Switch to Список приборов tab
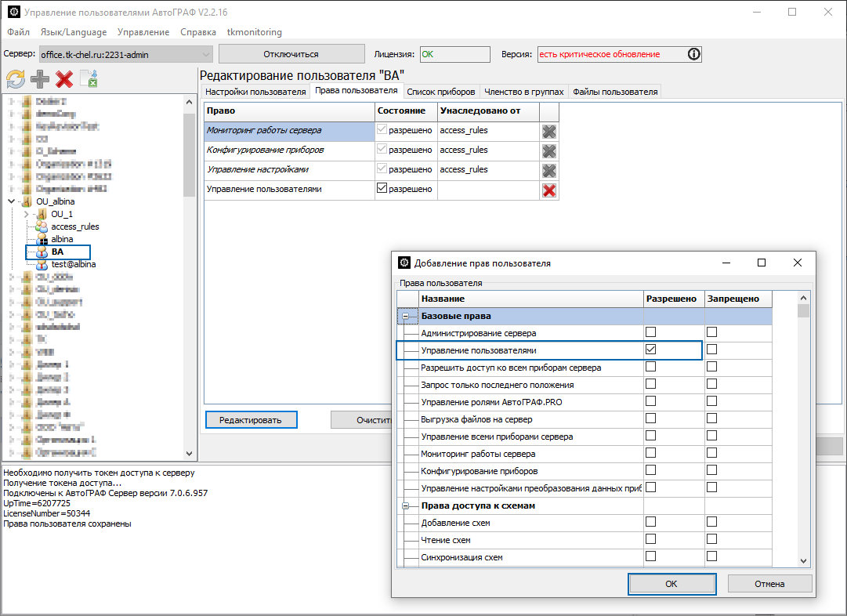Screen dimensions: 847x616 pos(441,92)
